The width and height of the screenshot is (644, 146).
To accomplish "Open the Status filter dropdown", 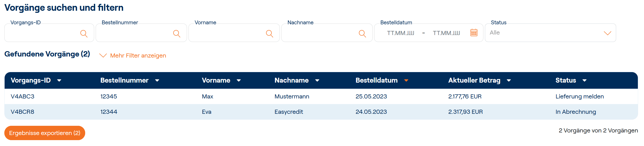I will click(550, 33).
